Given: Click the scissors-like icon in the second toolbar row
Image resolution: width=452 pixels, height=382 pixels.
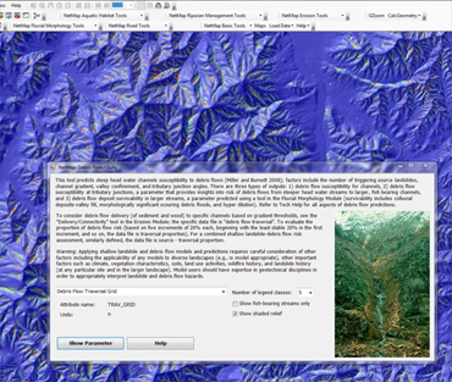Looking at the screenshot, I should (x=37, y=15).
